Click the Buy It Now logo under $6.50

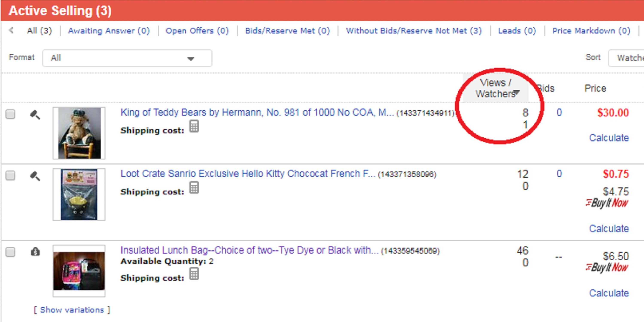pyautogui.click(x=607, y=267)
